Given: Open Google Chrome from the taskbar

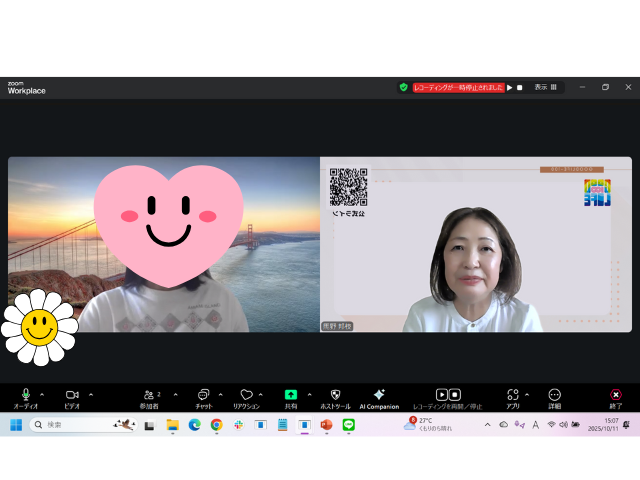Looking at the screenshot, I should pyautogui.click(x=216, y=425).
